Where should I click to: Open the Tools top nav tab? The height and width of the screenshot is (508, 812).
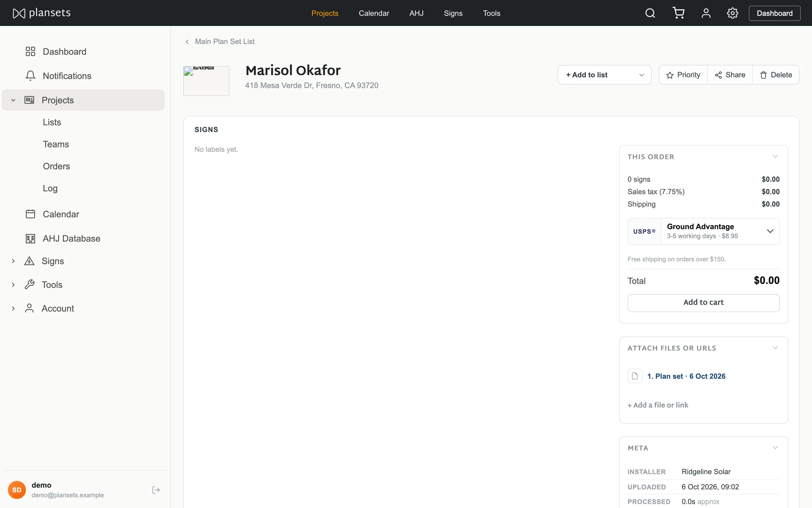(x=491, y=13)
